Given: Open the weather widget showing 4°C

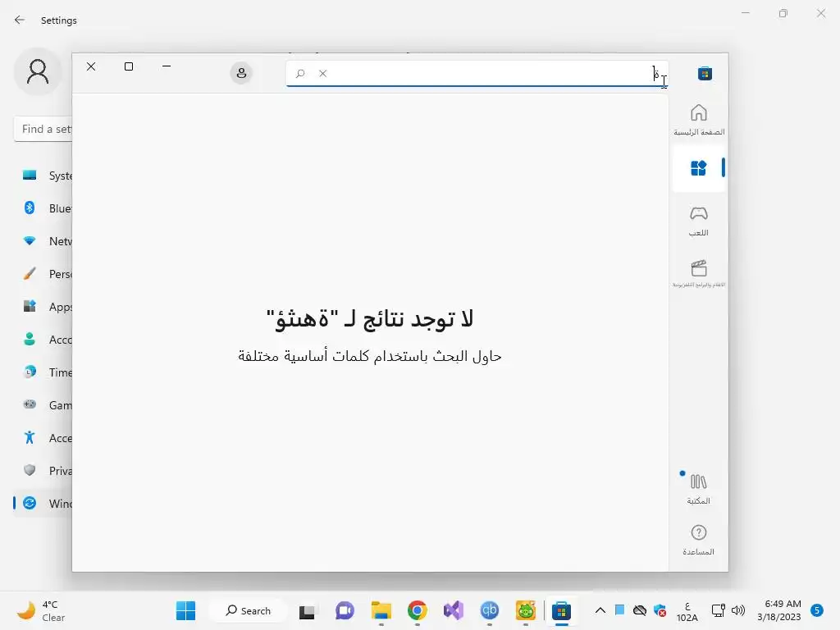Looking at the screenshot, I should pyautogui.click(x=42, y=610).
